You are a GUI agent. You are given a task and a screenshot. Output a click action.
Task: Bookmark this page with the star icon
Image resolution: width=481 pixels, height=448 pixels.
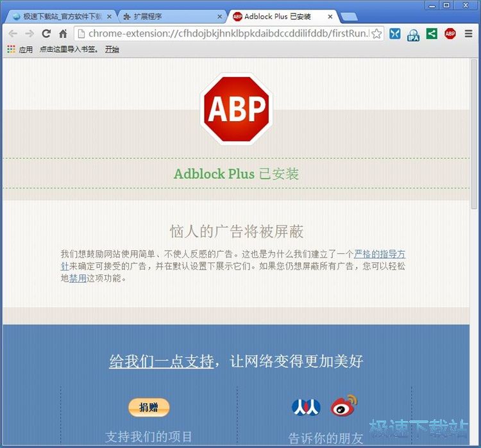click(376, 33)
